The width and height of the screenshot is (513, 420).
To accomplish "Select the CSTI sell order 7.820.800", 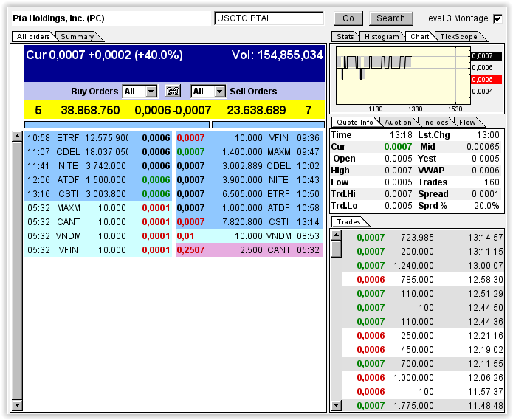I will [249, 222].
